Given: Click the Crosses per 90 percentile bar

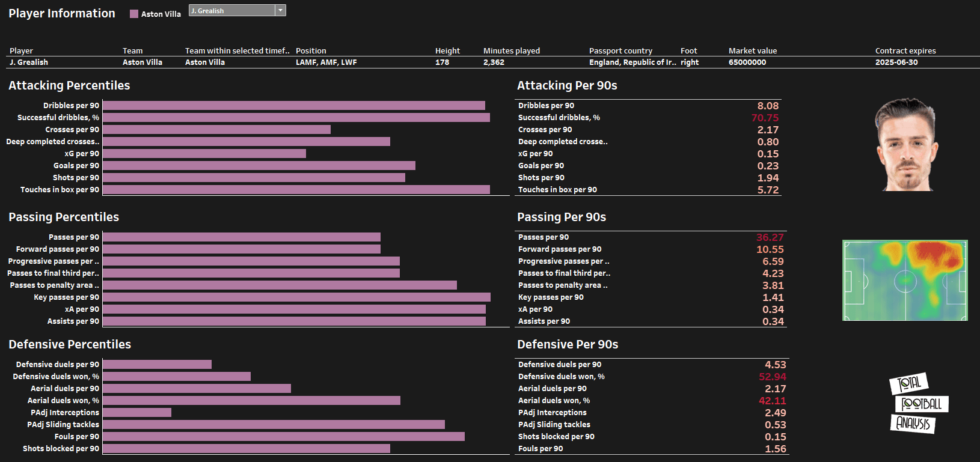Looking at the screenshot, I should (x=216, y=130).
